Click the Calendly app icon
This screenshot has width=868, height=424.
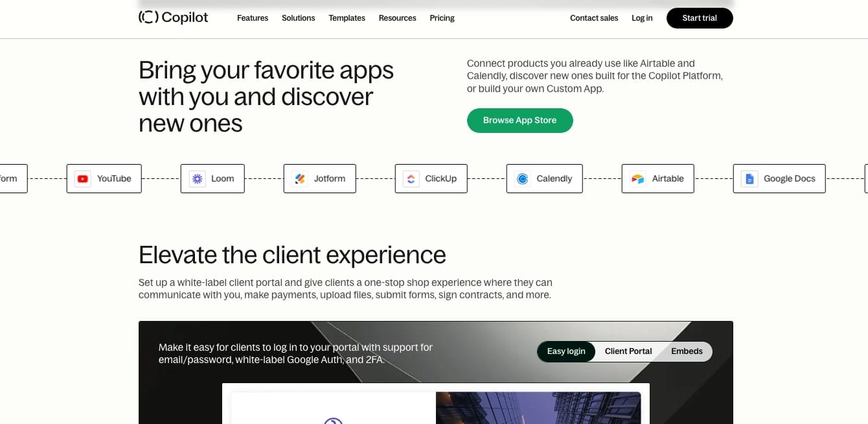pyautogui.click(x=523, y=179)
